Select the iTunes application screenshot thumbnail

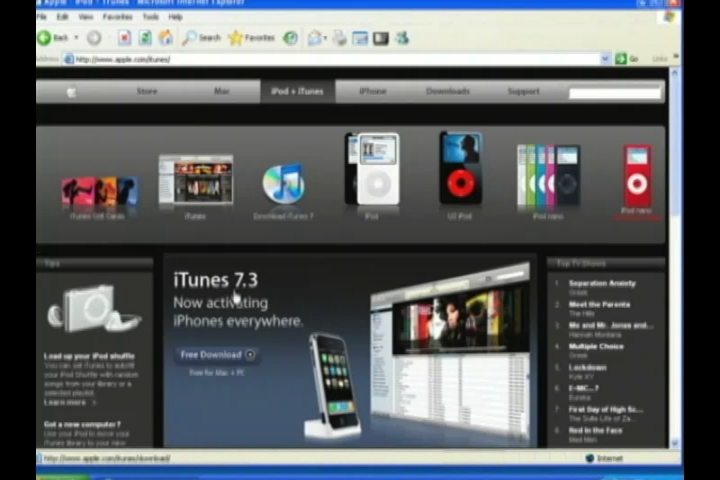point(196,180)
